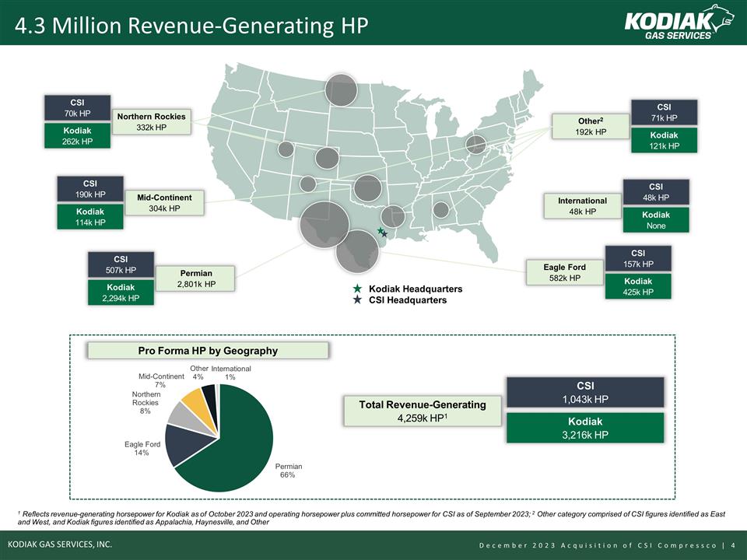Image resolution: width=747 pixels, height=560 pixels.
Task: Click the green Kodiak Headquarters legend star
Action: point(356,289)
